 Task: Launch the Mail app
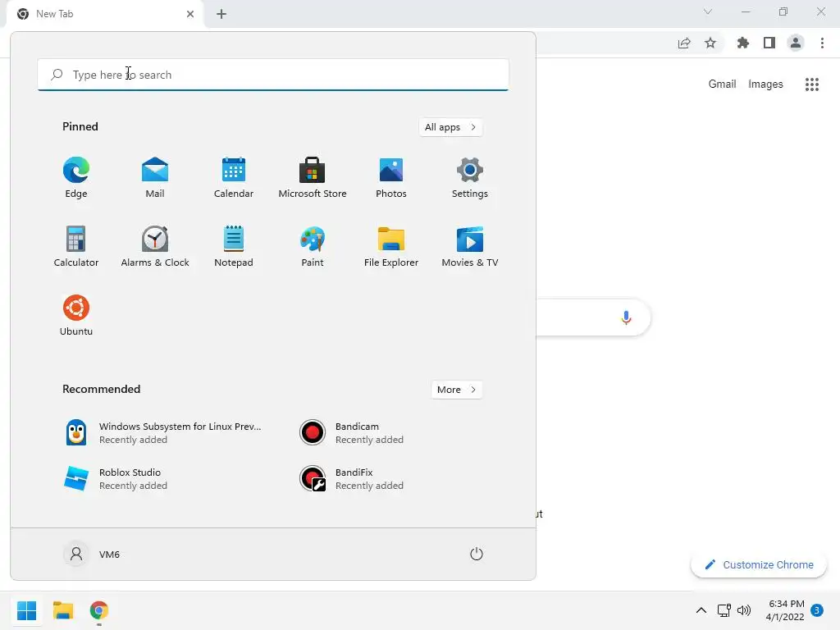[x=155, y=178]
